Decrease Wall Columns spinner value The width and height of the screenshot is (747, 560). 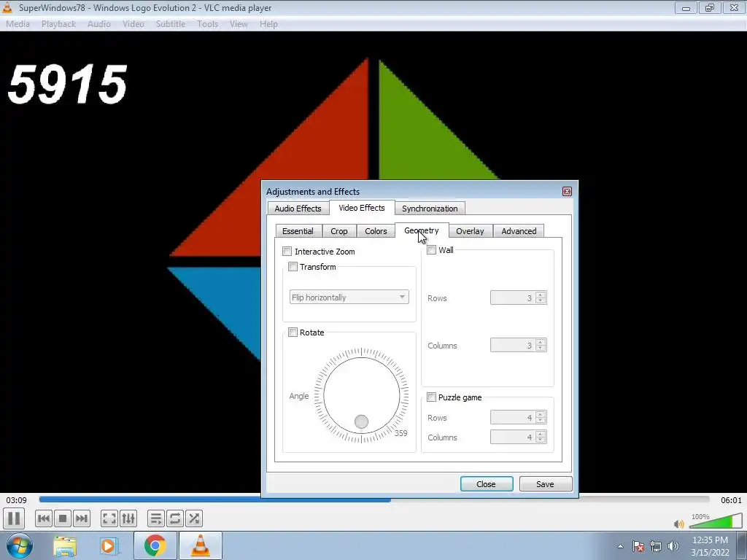(541, 348)
